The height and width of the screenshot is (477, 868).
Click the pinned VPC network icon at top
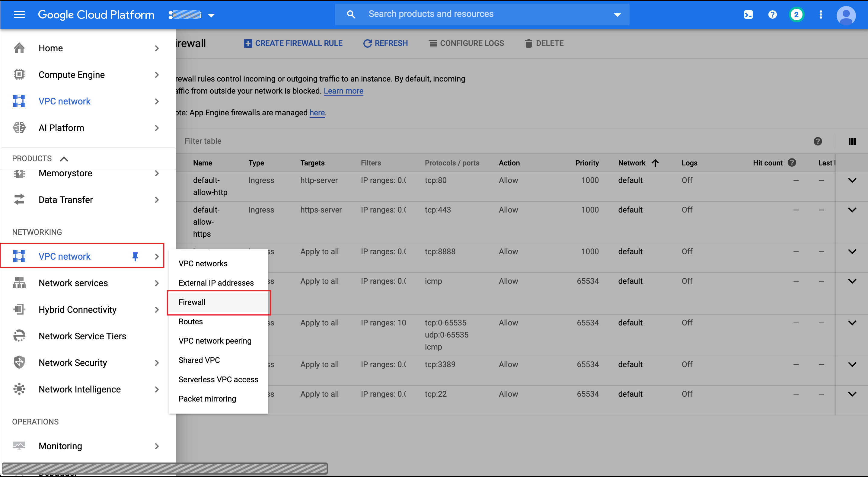point(19,101)
